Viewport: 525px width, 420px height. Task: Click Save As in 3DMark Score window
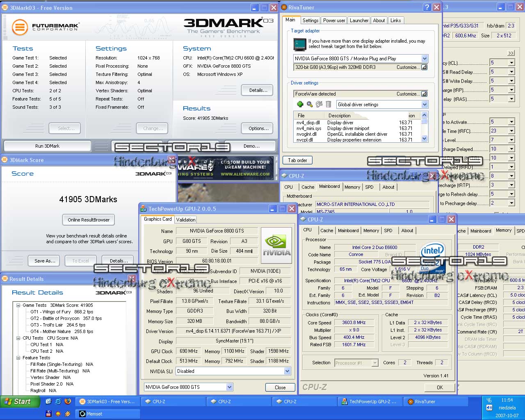pyautogui.click(x=45, y=261)
